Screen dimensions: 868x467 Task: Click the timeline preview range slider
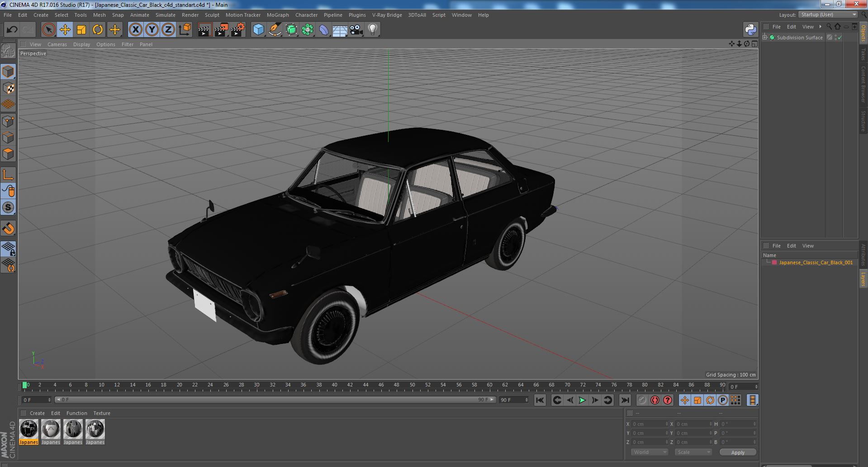click(x=275, y=400)
